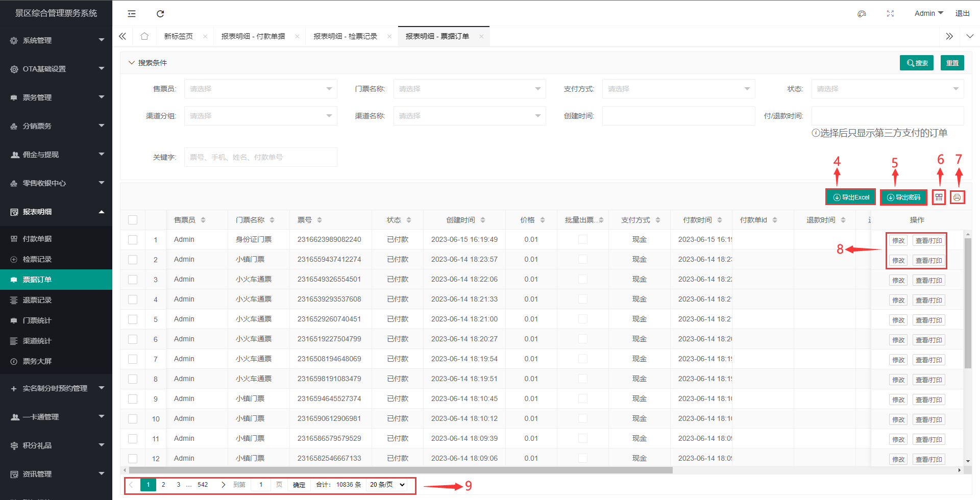980x500 pixels.
Task: Open the column filter grid icon
Action: [939, 197]
